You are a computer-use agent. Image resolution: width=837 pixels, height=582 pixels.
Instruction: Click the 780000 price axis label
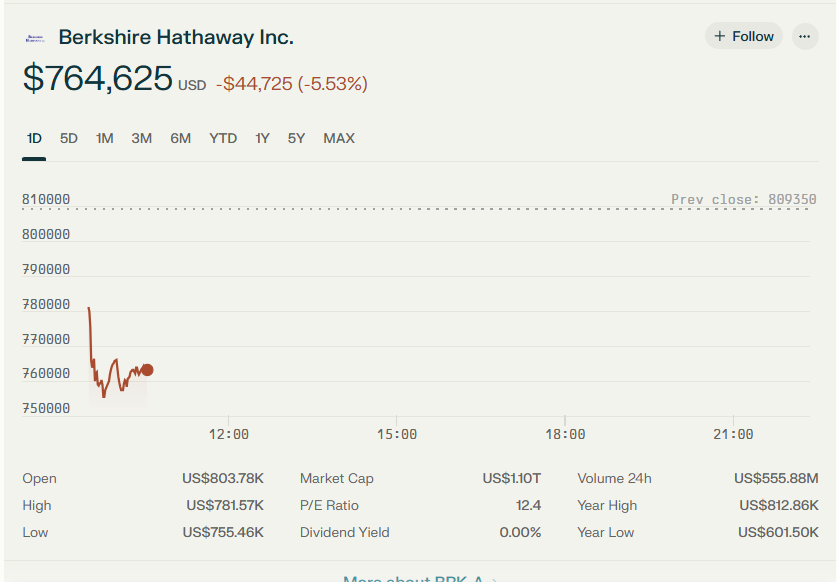coord(46,304)
